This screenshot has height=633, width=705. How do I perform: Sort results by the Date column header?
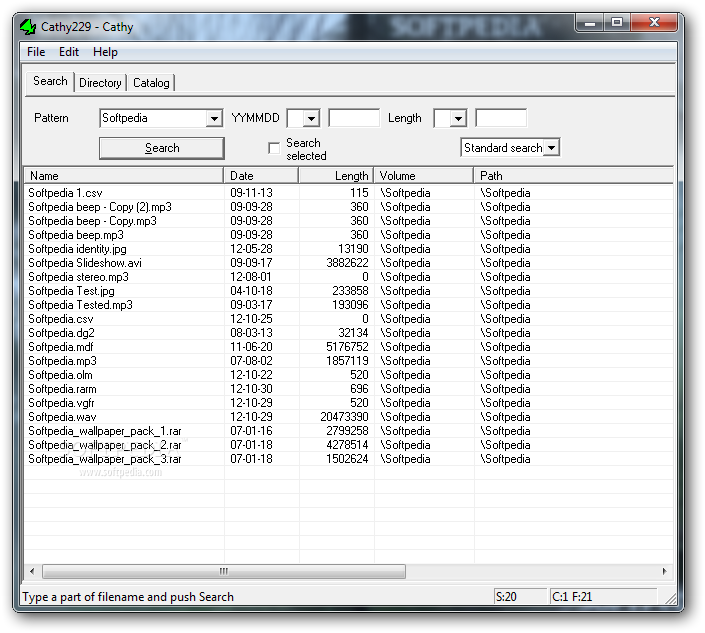261,176
